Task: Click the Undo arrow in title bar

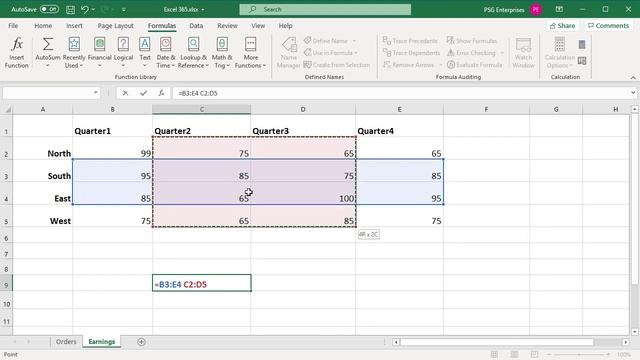Action: pyautogui.click(x=84, y=9)
